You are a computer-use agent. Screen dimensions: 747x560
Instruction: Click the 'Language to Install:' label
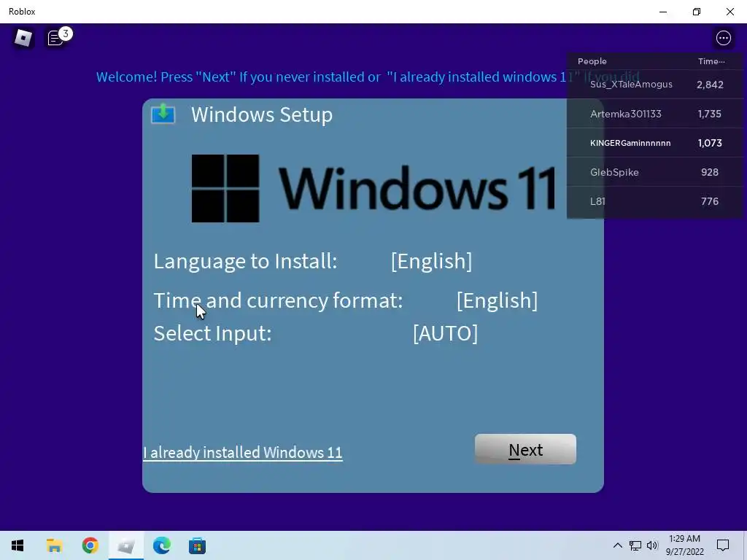pyautogui.click(x=245, y=261)
